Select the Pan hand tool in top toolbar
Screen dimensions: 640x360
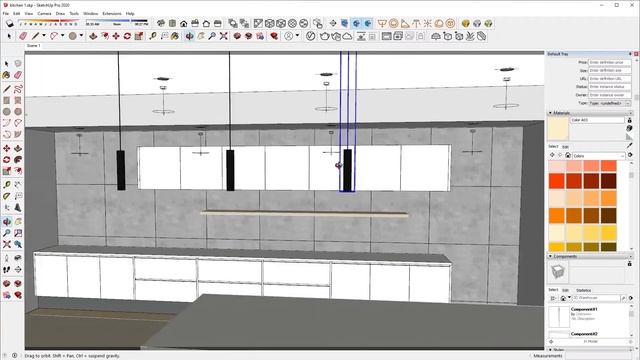[x=201, y=36]
